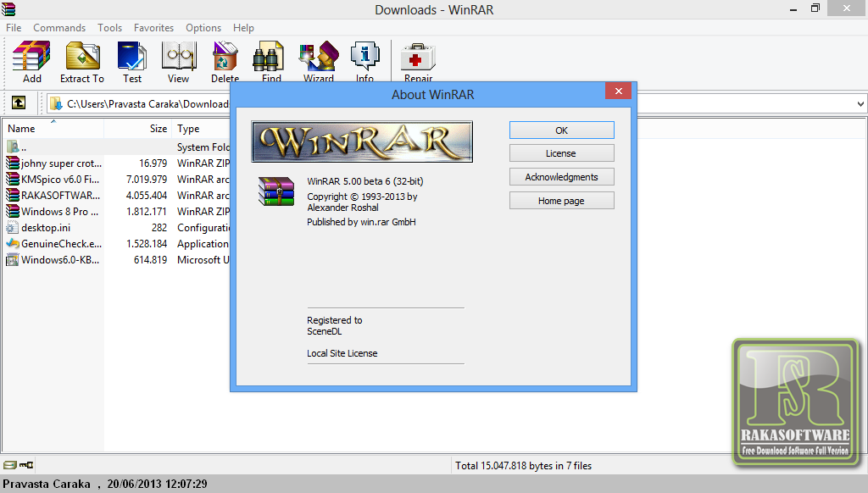This screenshot has height=493, width=868.
Task: Select the Windows6.0-KB update file icon
Action: [x=13, y=259]
